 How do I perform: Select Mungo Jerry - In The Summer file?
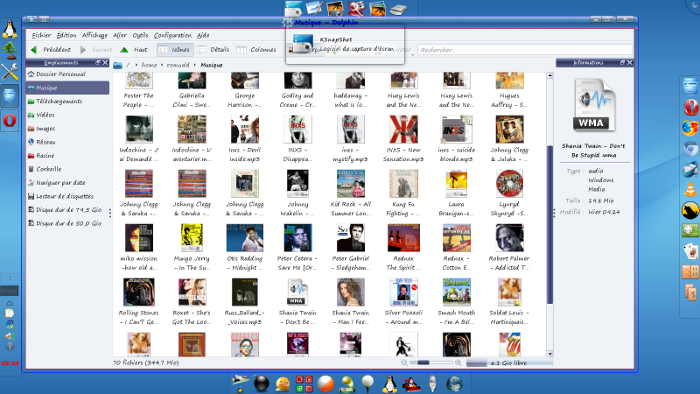pos(192,248)
